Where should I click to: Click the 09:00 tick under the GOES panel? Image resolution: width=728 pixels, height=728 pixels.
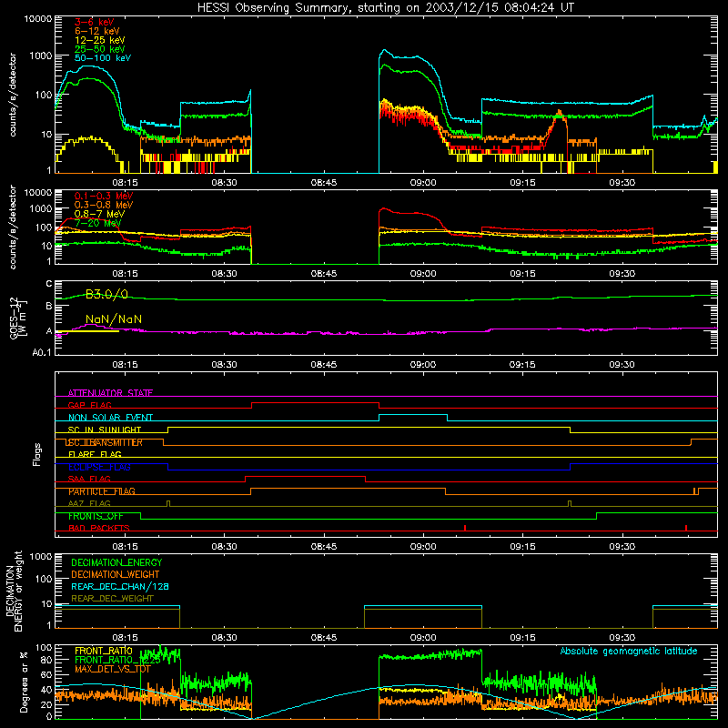423,365
